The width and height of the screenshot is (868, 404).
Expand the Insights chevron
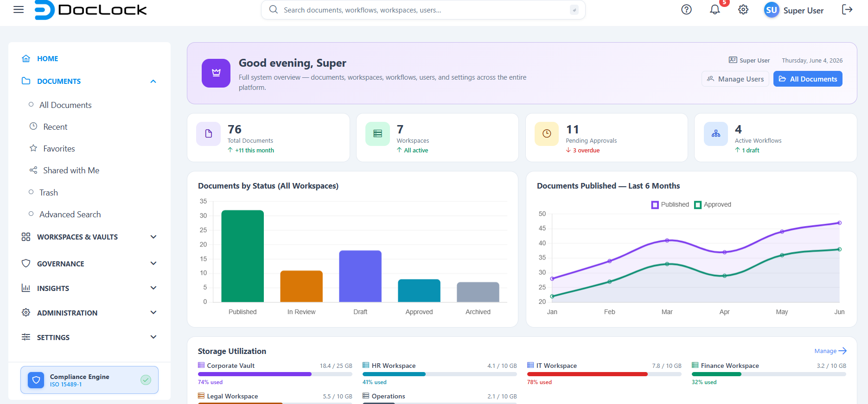pos(153,288)
